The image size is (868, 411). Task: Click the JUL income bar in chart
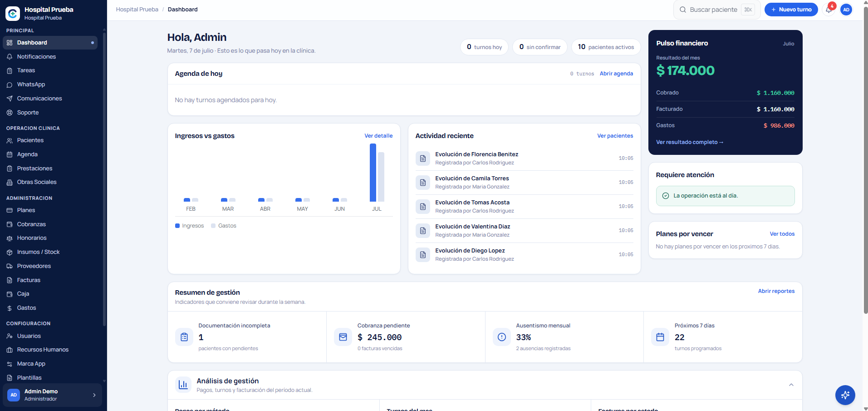tap(373, 173)
